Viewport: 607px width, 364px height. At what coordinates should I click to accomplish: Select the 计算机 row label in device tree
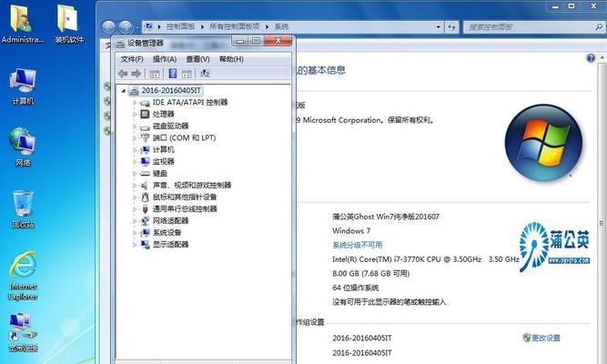(x=164, y=150)
